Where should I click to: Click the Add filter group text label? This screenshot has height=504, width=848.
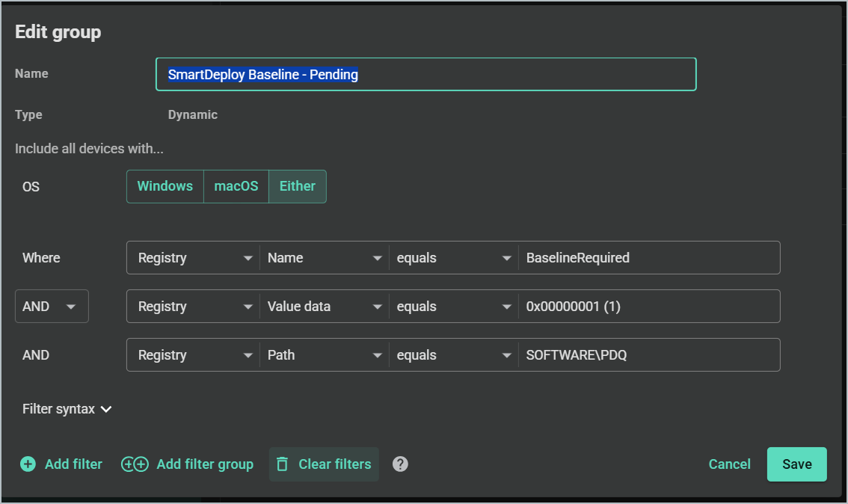205,464
